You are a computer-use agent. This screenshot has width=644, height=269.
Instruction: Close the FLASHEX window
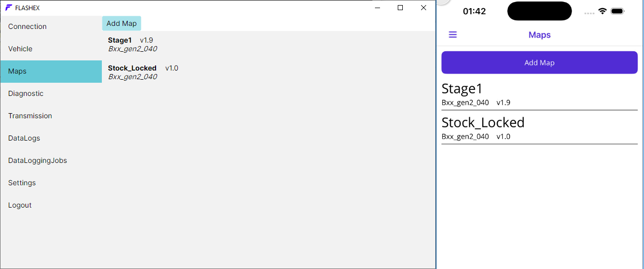(x=424, y=8)
